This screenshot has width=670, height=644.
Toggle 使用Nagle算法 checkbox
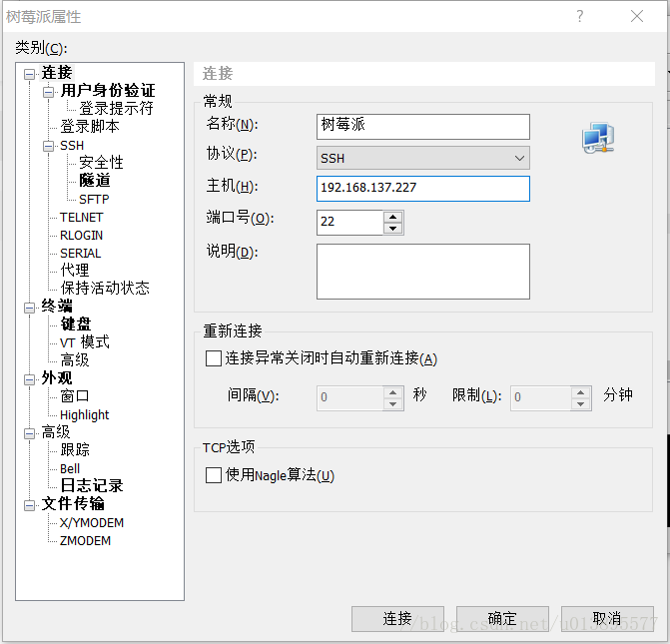(214, 475)
